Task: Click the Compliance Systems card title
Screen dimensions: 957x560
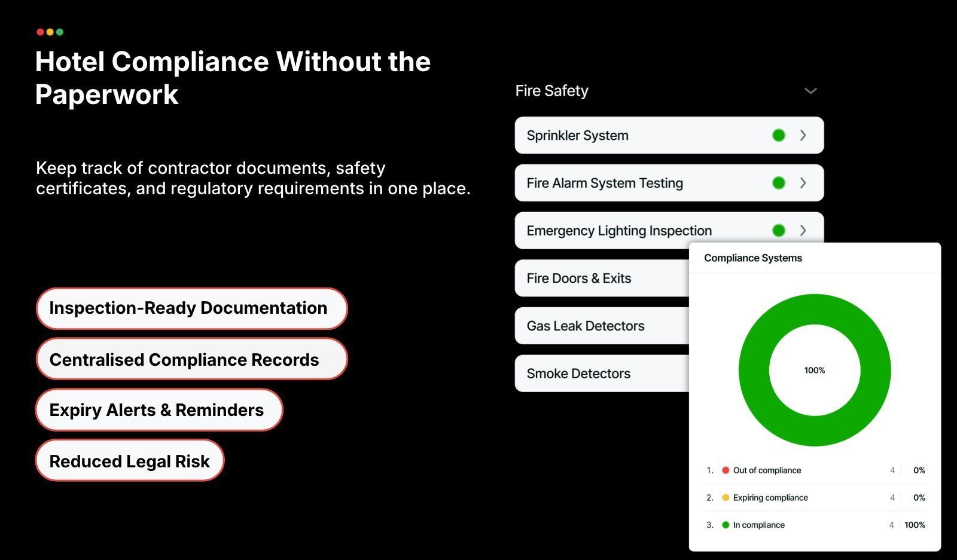Action: tap(753, 258)
